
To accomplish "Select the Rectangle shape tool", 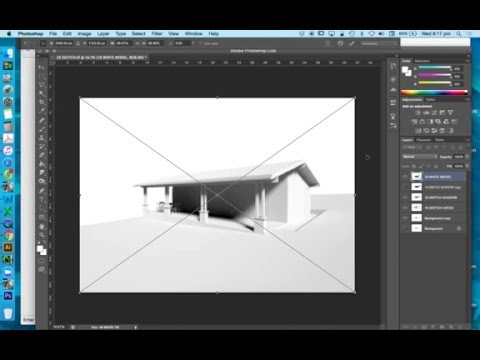I will tap(42, 217).
